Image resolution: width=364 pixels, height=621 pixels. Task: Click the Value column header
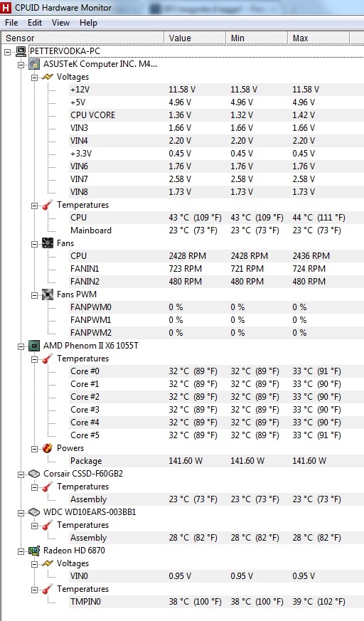click(x=194, y=38)
